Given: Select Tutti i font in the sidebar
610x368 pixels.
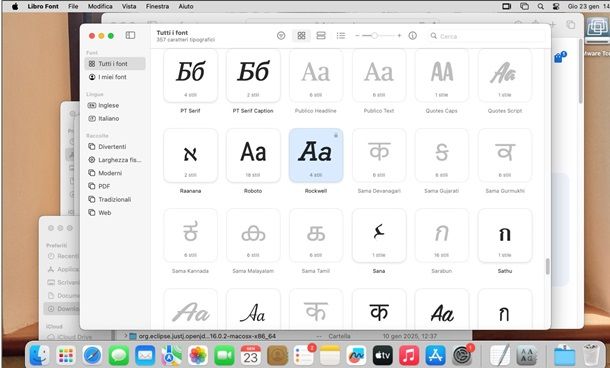Looking at the screenshot, I should pyautogui.click(x=115, y=63).
